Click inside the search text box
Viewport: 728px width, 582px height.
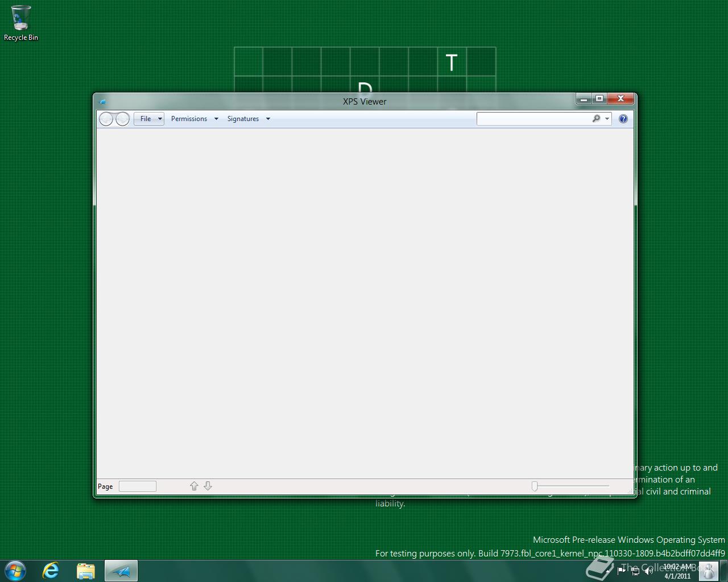(533, 119)
